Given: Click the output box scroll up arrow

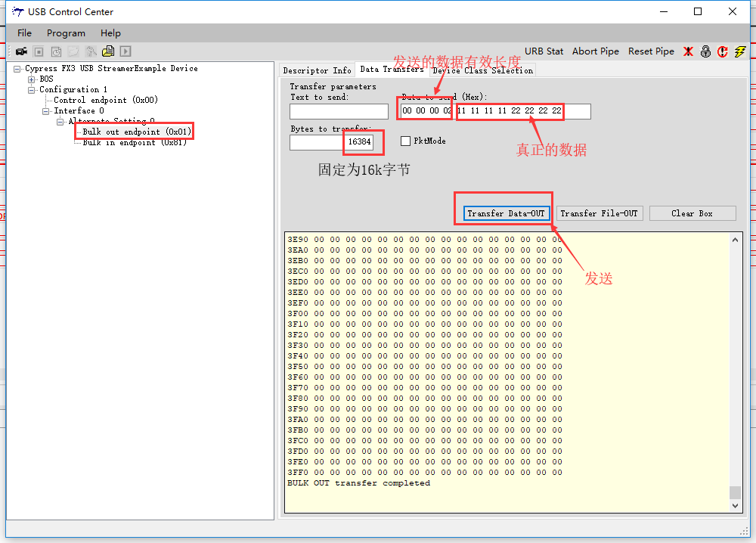Looking at the screenshot, I should (x=735, y=240).
